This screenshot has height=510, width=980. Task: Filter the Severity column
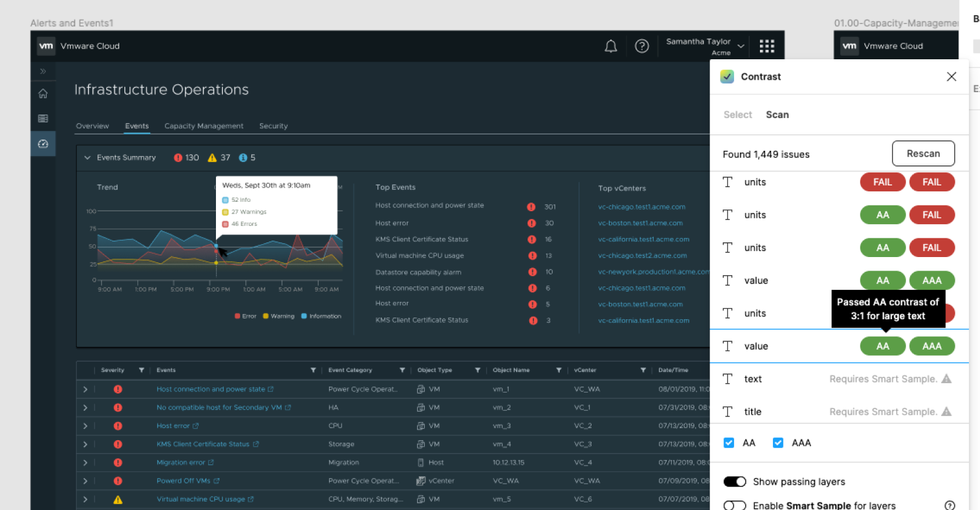pyautogui.click(x=141, y=370)
